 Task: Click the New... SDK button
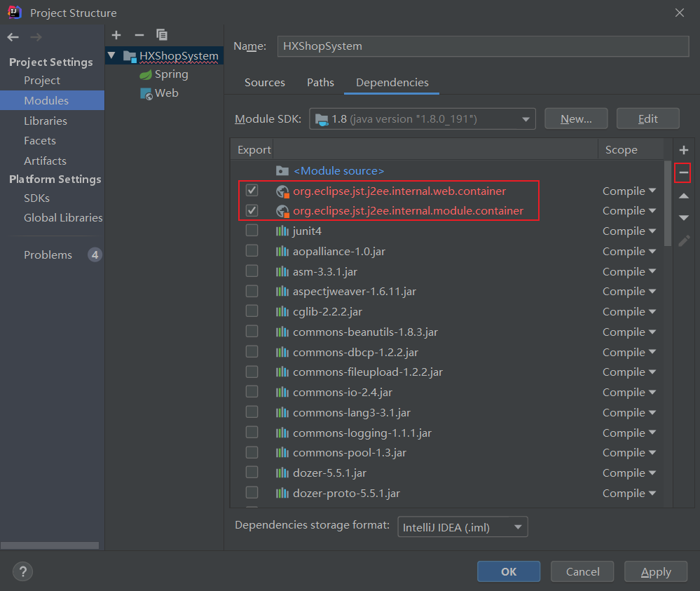coord(576,119)
